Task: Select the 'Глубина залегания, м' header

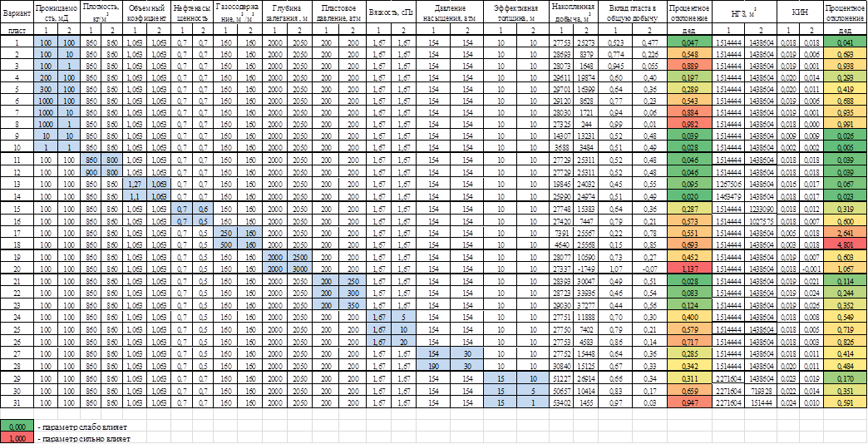Action: [x=287, y=12]
